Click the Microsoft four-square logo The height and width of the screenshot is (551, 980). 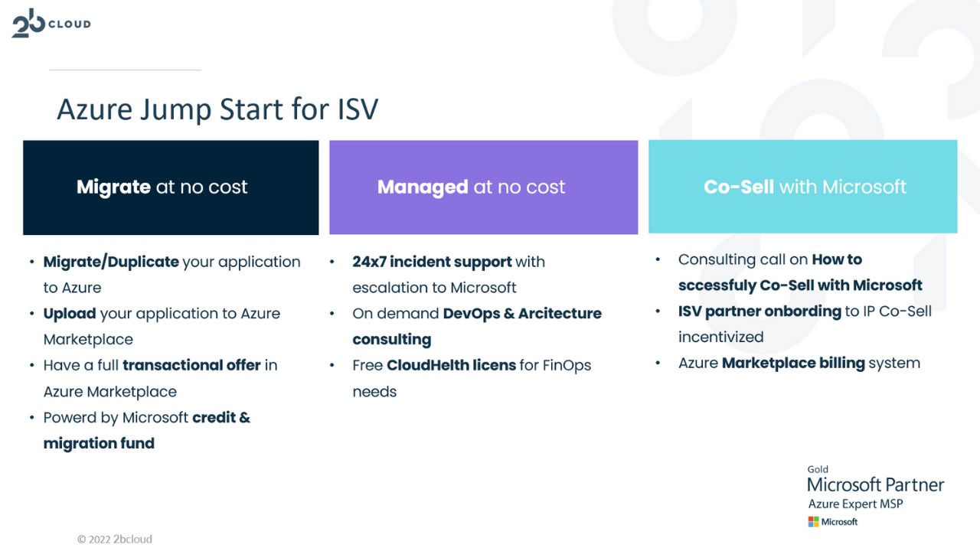pos(813,522)
